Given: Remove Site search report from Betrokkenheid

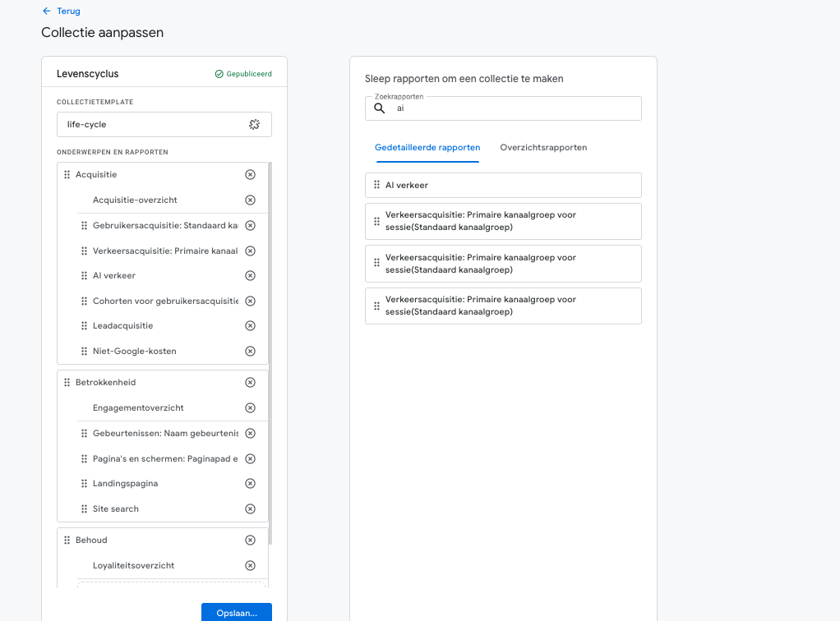Looking at the screenshot, I should tap(250, 509).
